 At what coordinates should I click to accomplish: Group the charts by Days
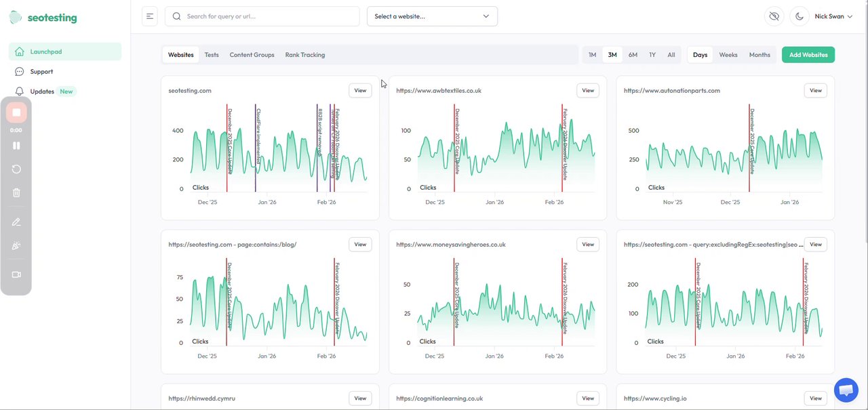[x=700, y=55]
